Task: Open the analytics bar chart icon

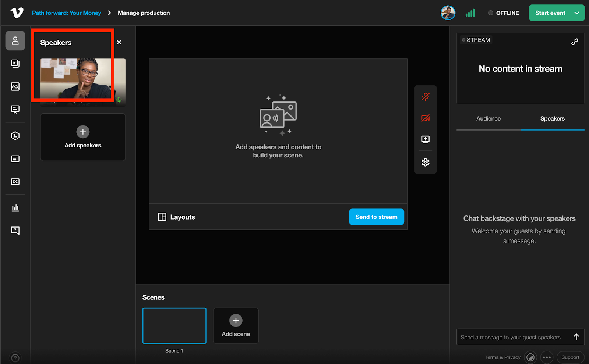Action: [15, 208]
